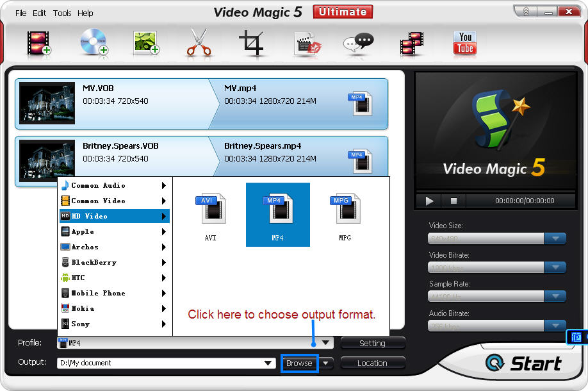Select the scissors Trim tool
Viewport: 588px width, 391px height.
click(199, 42)
